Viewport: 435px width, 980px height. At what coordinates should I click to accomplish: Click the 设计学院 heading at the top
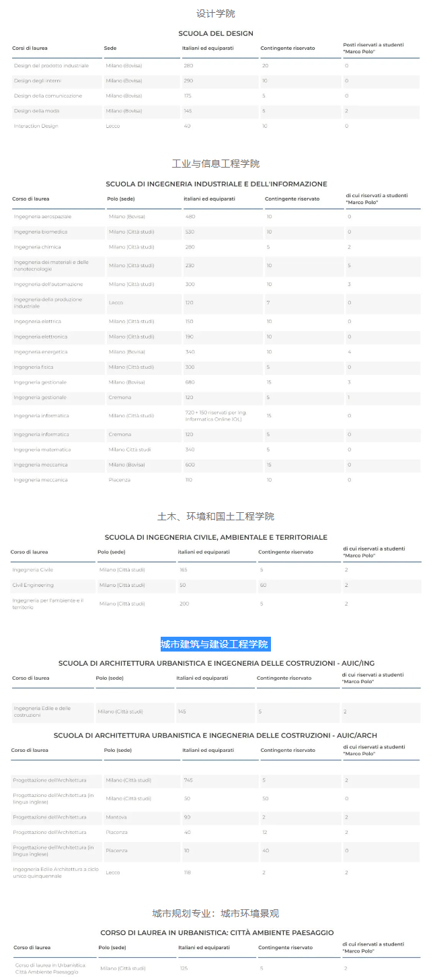click(x=216, y=13)
